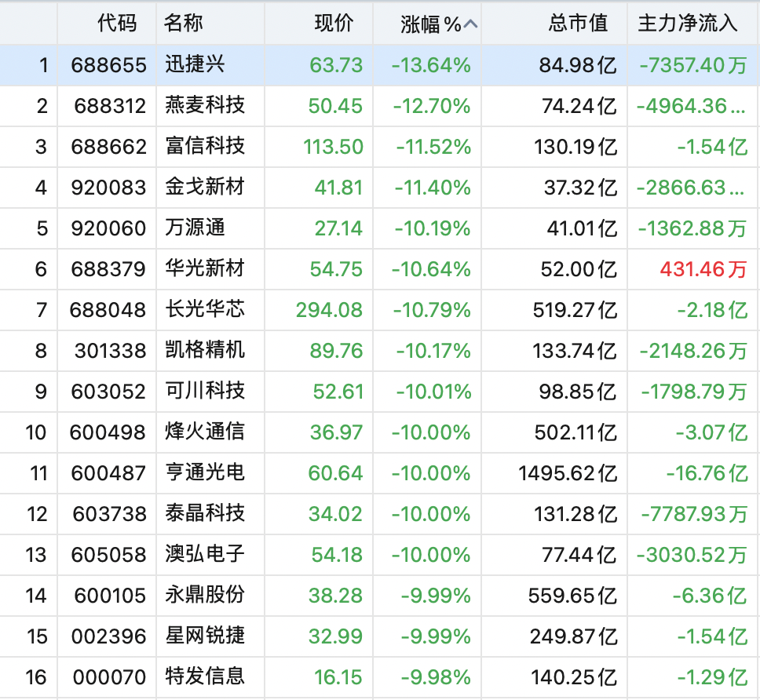Click stock code 002396
Viewport: 760px width, 700px height.
pyautogui.click(x=108, y=636)
